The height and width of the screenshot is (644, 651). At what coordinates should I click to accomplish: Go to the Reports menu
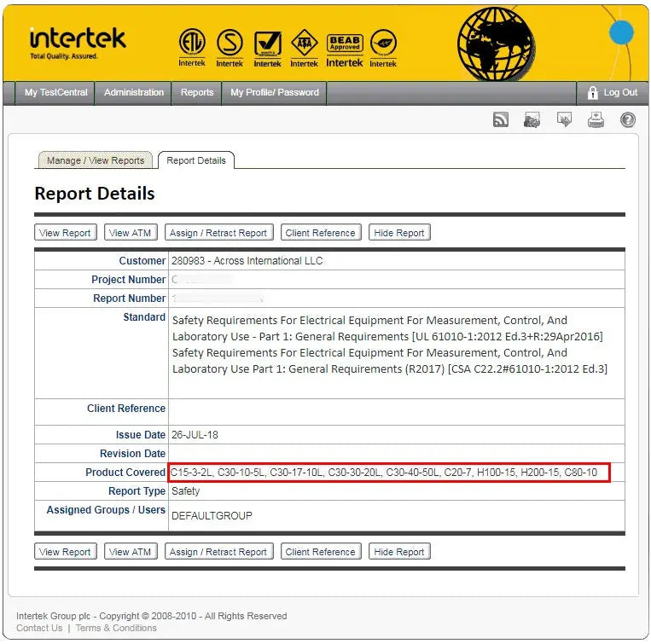[197, 92]
